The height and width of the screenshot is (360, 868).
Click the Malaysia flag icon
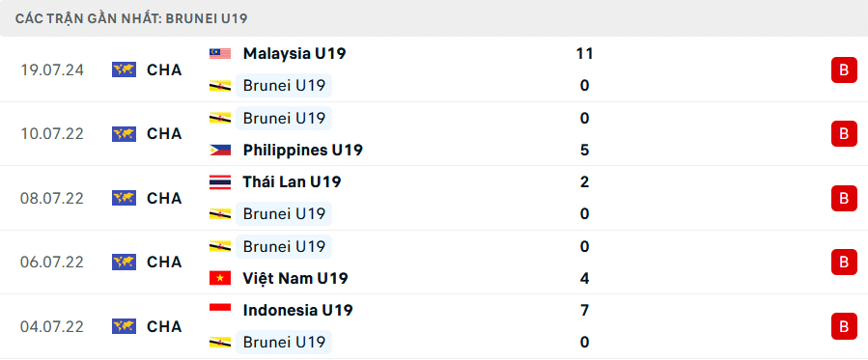click(x=220, y=54)
